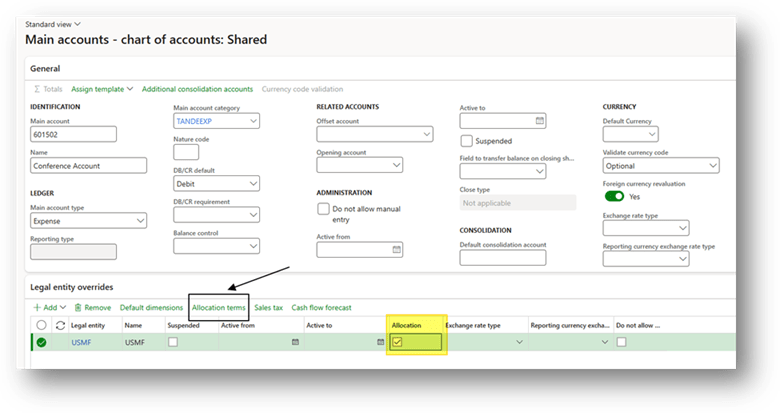Open the Assign template menu
780x413 pixels.
pos(102,89)
